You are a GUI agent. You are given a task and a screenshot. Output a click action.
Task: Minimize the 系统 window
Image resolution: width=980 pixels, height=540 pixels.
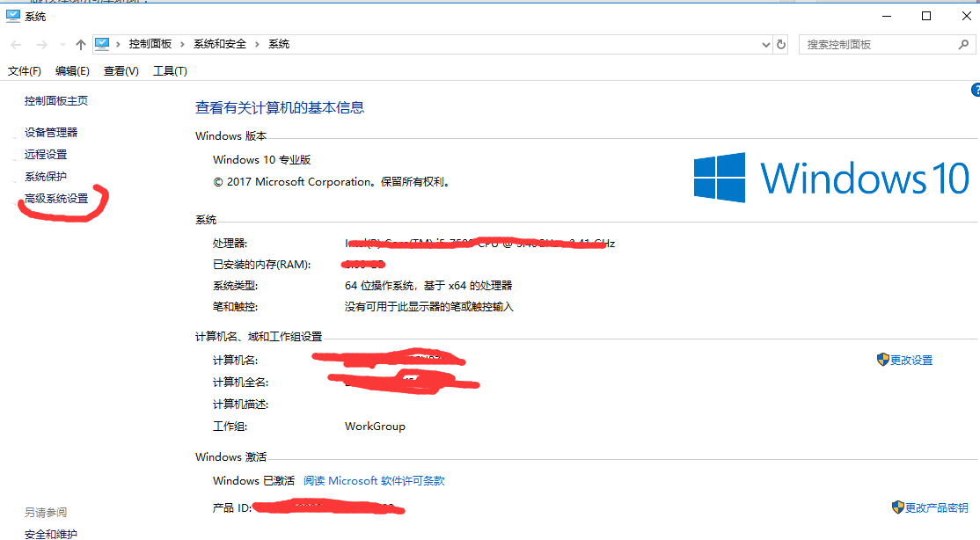886,16
